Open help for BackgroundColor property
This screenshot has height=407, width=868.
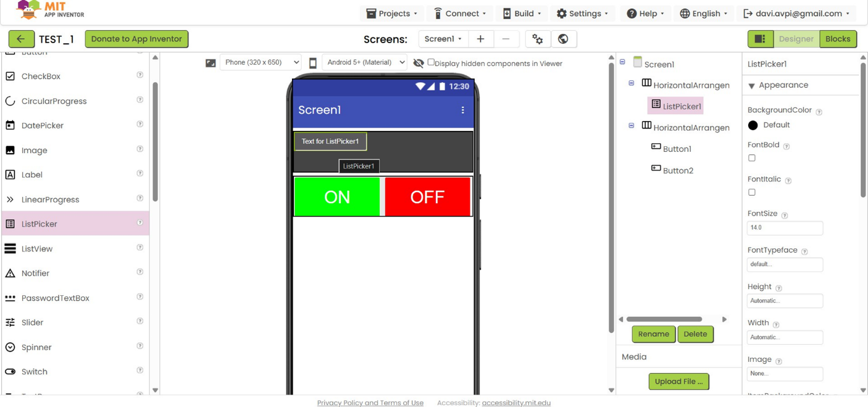(x=819, y=112)
